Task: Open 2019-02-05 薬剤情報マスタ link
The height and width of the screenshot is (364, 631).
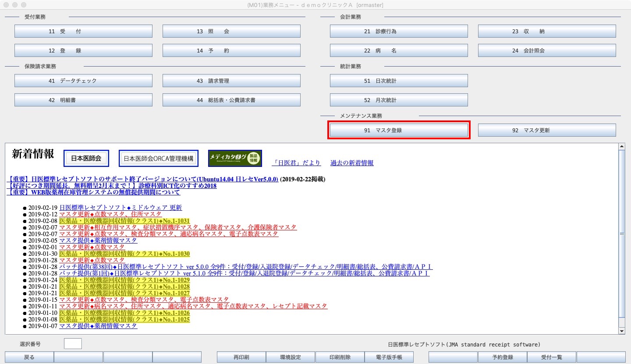Action: [98, 240]
